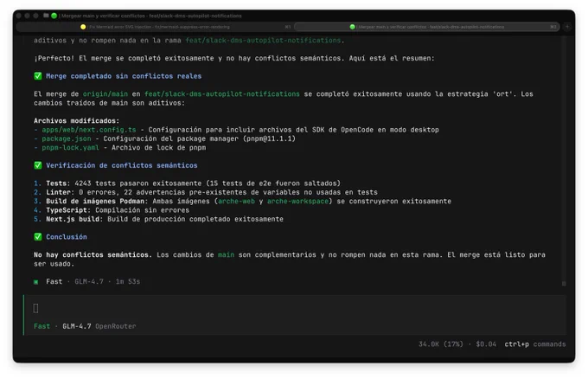Click the folder icon in the title bar

tap(46, 16)
